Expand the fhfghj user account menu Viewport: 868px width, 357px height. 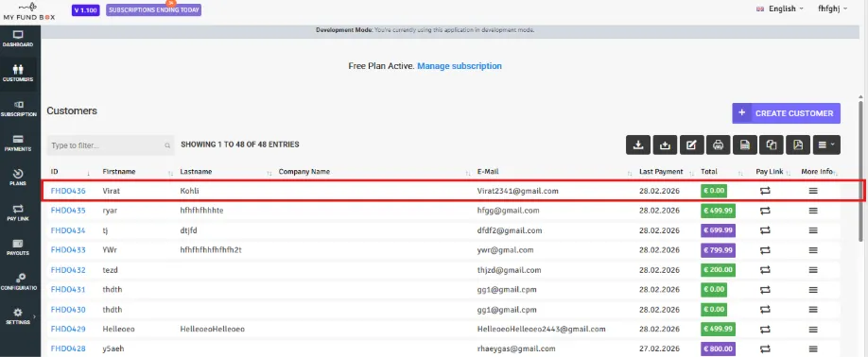click(x=833, y=8)
